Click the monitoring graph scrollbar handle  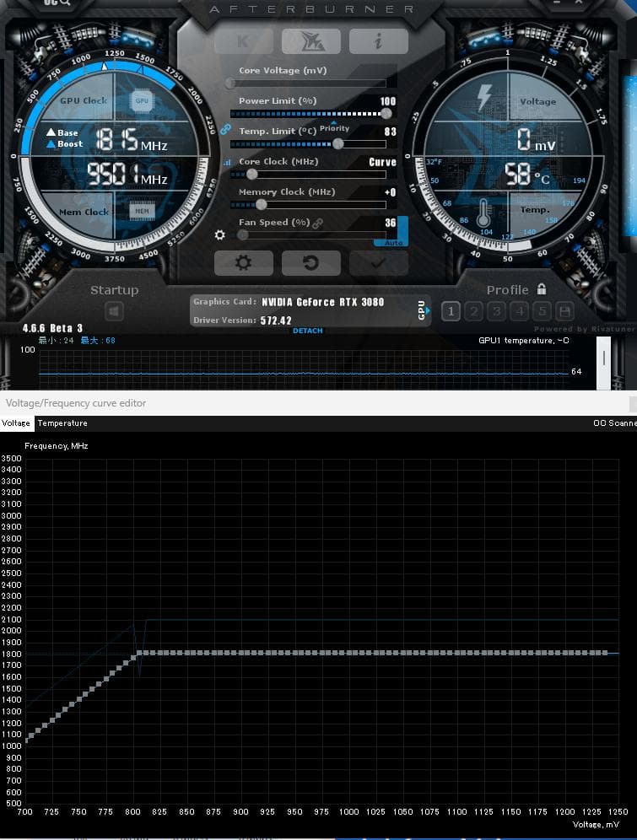coord(603,363)
